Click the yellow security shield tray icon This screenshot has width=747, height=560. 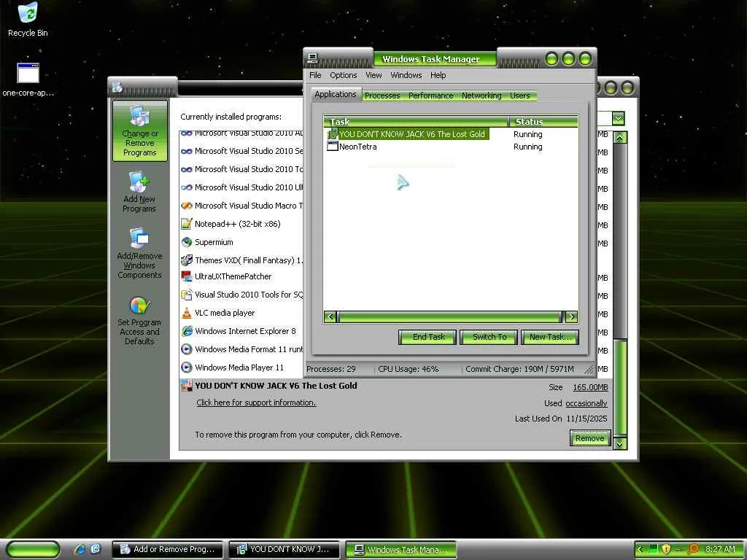click(666, 549)
